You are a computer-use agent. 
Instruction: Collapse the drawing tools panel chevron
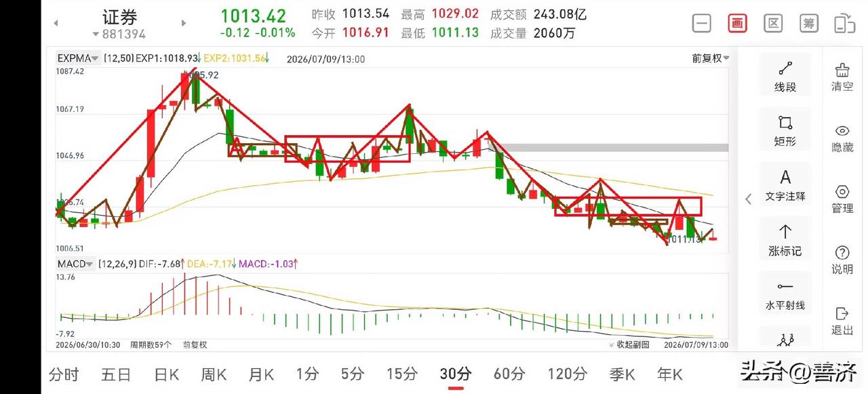[749, 199]
